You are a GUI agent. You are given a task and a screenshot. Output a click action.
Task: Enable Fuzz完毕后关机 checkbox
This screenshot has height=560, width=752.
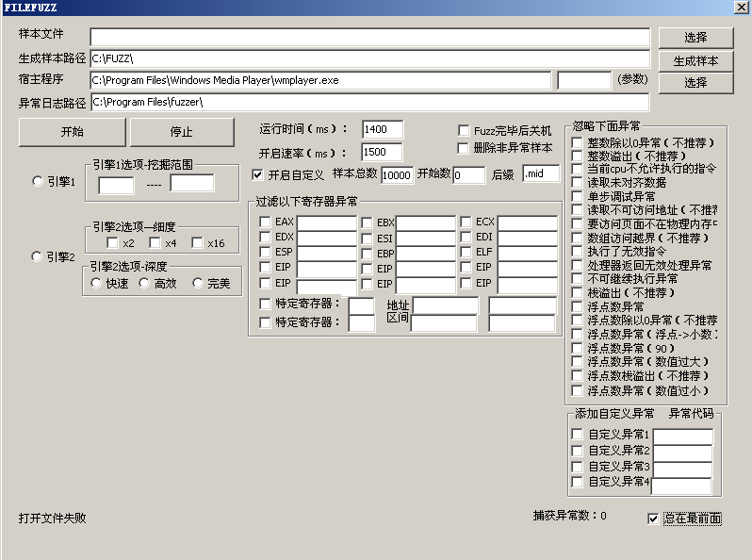(464, 131)
